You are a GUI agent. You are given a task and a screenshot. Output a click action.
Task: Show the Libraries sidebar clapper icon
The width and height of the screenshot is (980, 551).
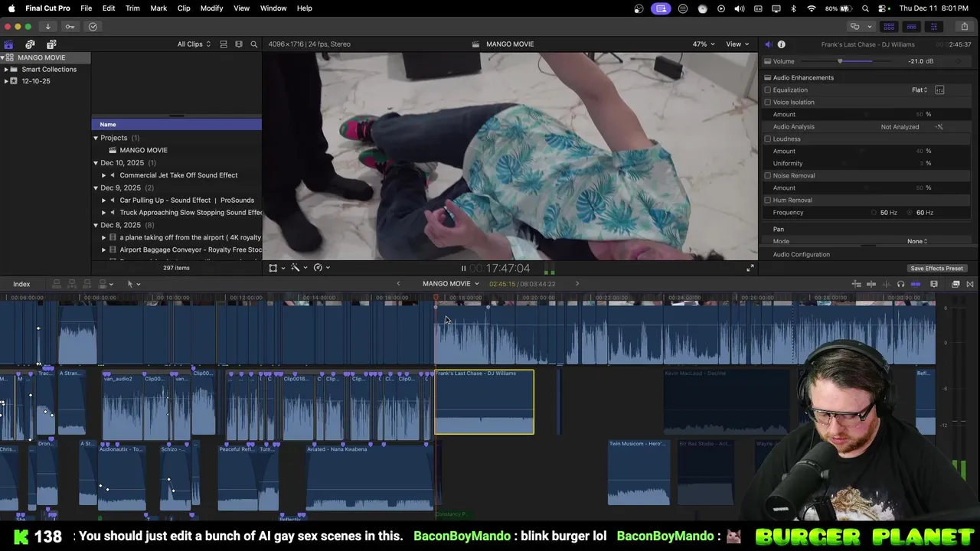8,44
